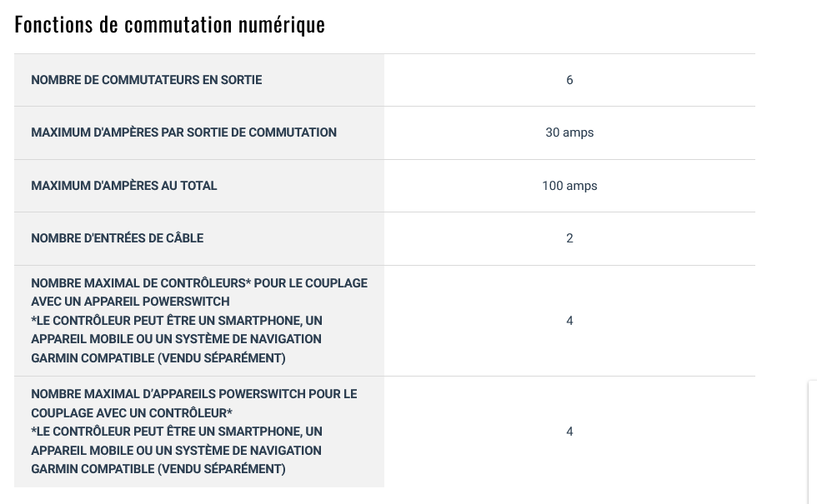Viewport: 817px width, 504px height.
Task: Click the '30 amps' value
Action: pos(569,132)
